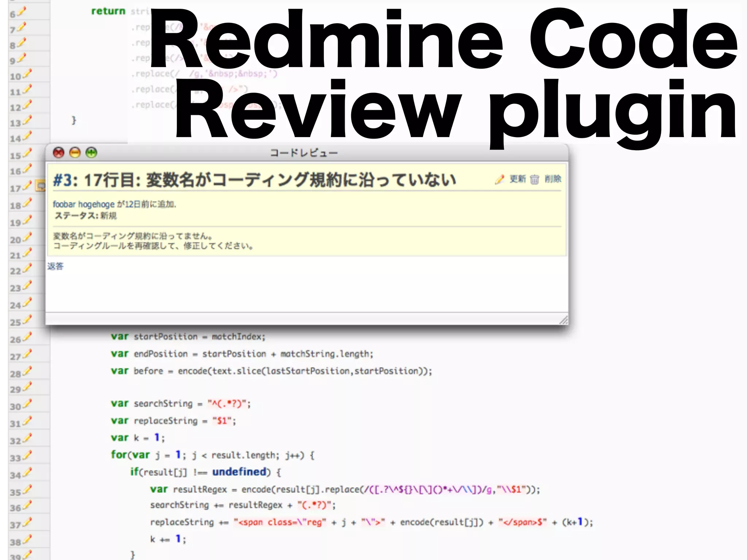Screen dimensions: 747x560
Task: Click the text コーディングルールを再確認して、修正してください。
Action: pyautogui.click(x=154, y=246)
